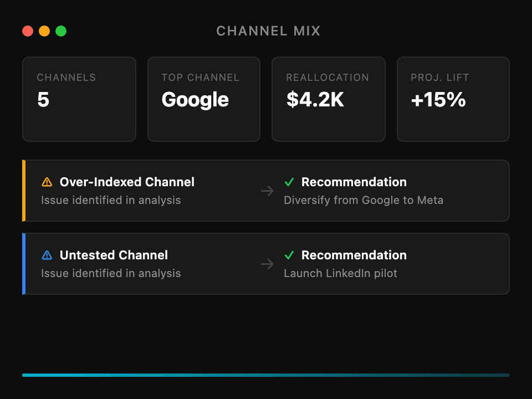
Task: Click the arrow leading to Launch LinkedIn pilot
Action: 267,264
